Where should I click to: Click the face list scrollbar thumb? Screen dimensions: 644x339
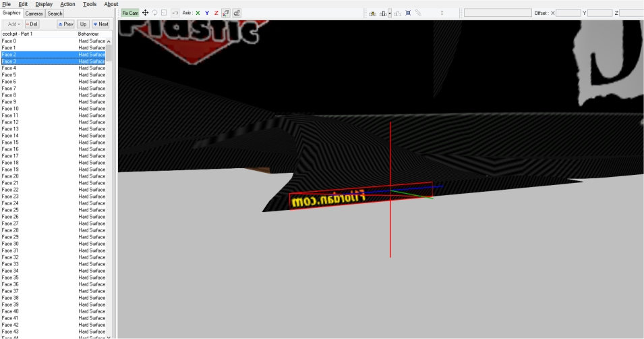(109, 53)
